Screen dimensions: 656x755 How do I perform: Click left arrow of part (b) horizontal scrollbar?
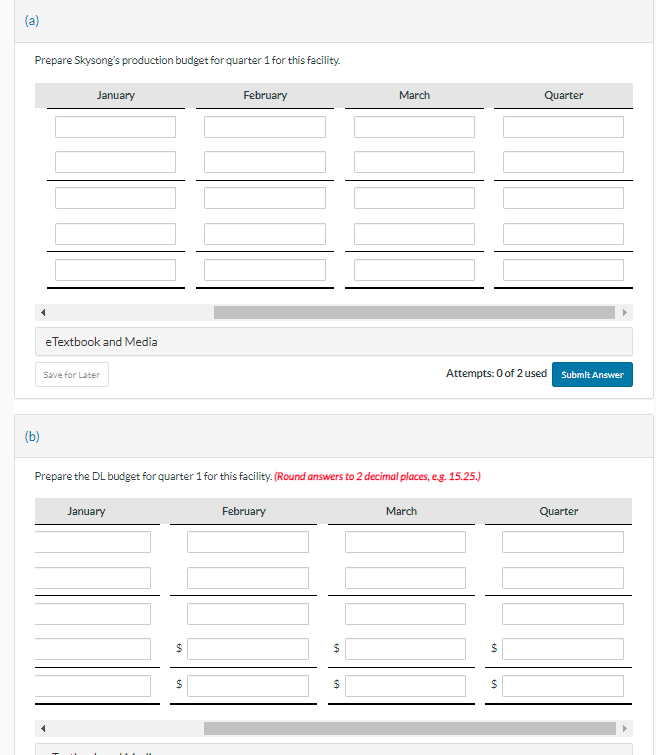[x=43, y=729]
